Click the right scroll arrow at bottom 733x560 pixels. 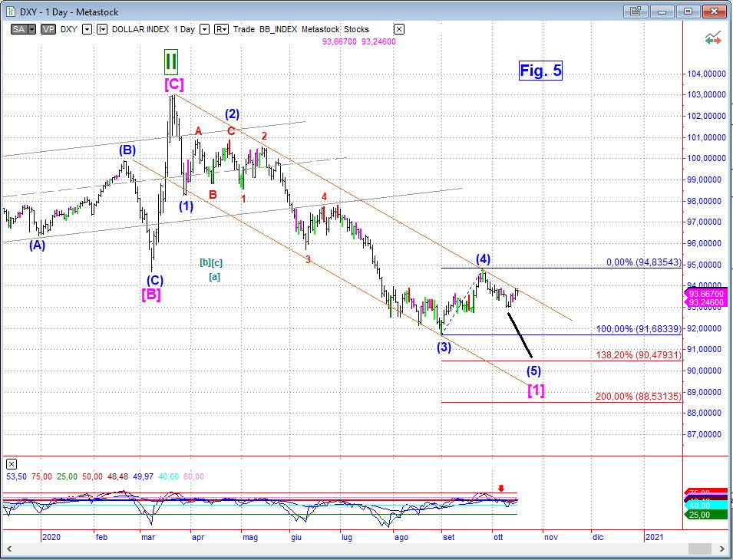(721, 548)
